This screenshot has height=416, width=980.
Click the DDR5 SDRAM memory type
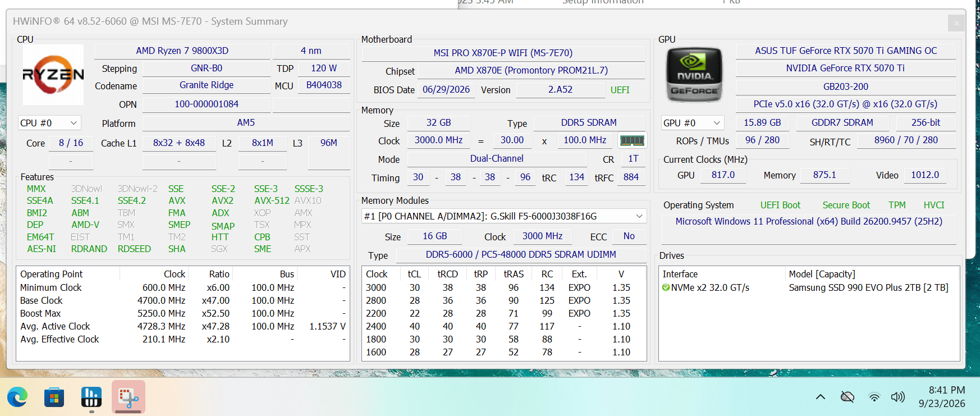(x=589, y=122)
